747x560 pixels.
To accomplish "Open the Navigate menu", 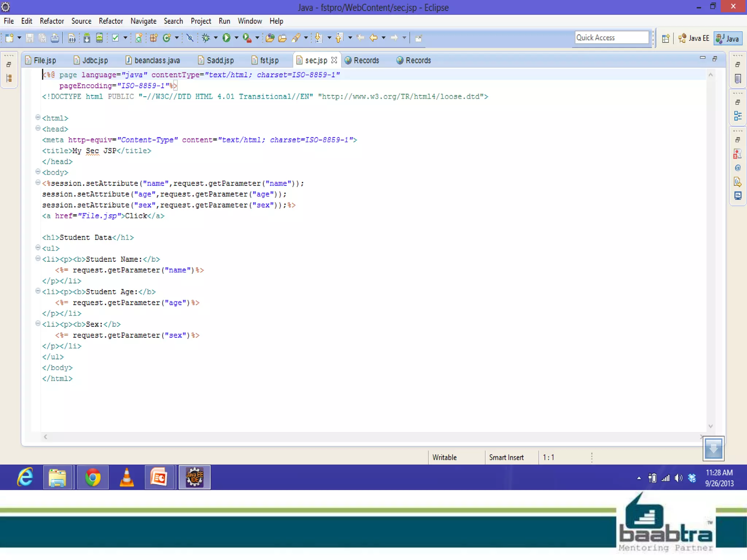I will pos(143,21).
